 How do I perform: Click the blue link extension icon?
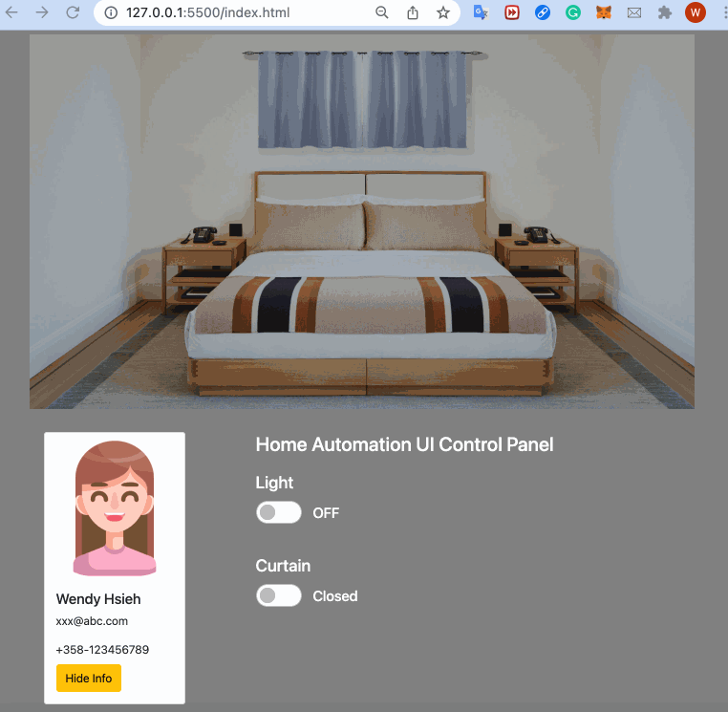pyautogui.click(x=543, y=12)
